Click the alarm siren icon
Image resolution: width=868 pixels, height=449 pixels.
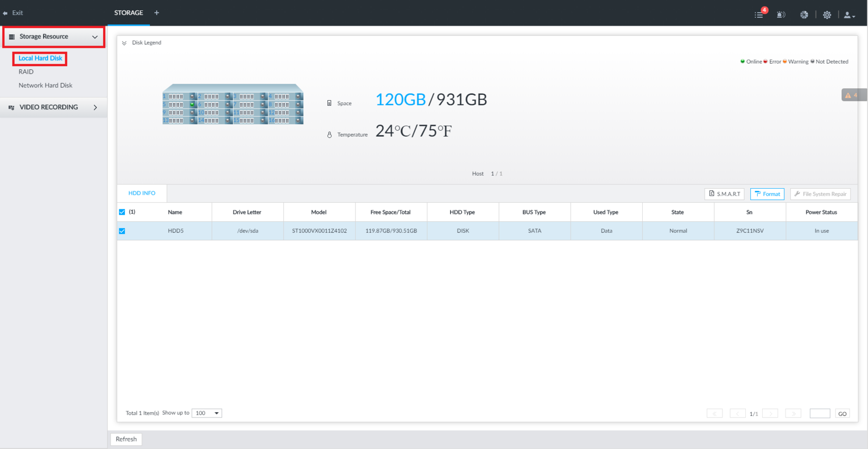781,15
